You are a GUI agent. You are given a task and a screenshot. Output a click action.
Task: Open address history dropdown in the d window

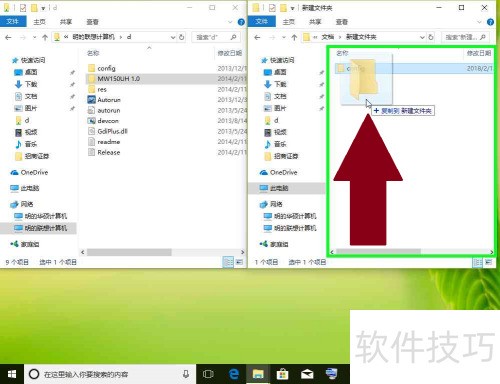[173, 37]
